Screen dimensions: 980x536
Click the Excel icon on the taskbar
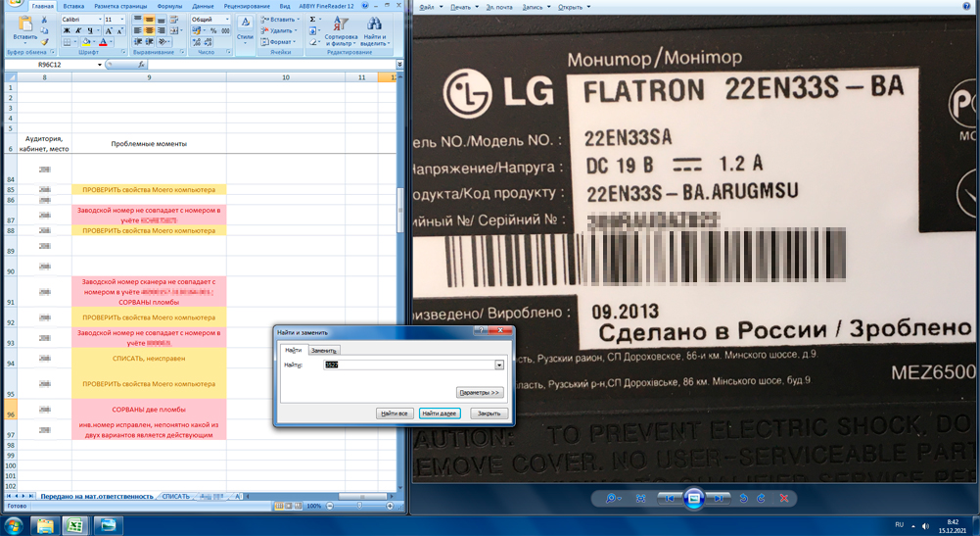[x=75, y=525]
